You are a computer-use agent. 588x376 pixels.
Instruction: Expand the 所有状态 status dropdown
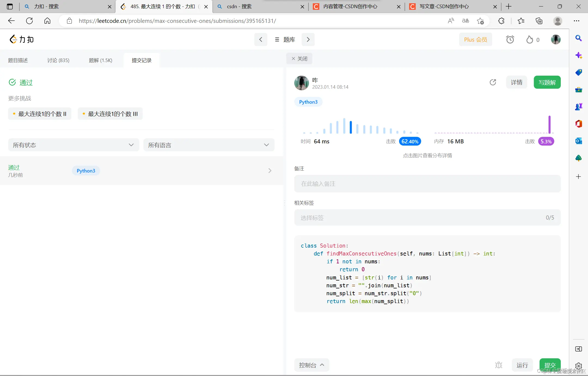73,145
